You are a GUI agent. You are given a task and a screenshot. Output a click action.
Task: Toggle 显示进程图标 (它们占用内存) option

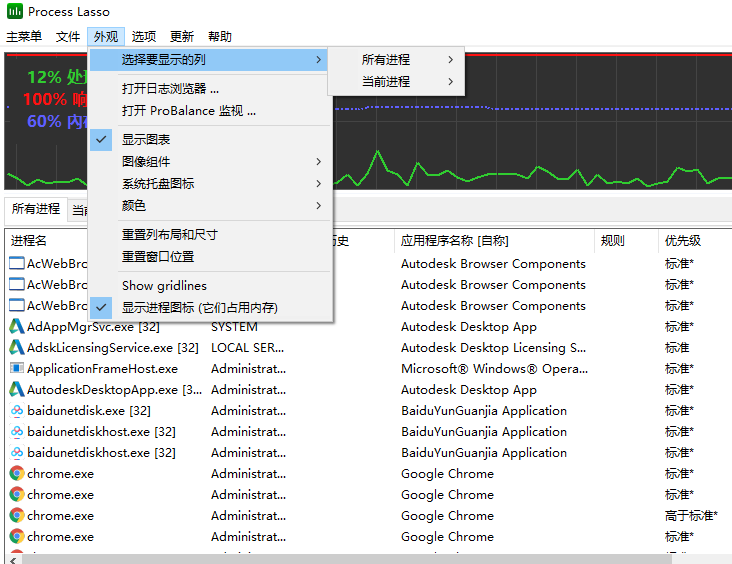coord(210,308)
